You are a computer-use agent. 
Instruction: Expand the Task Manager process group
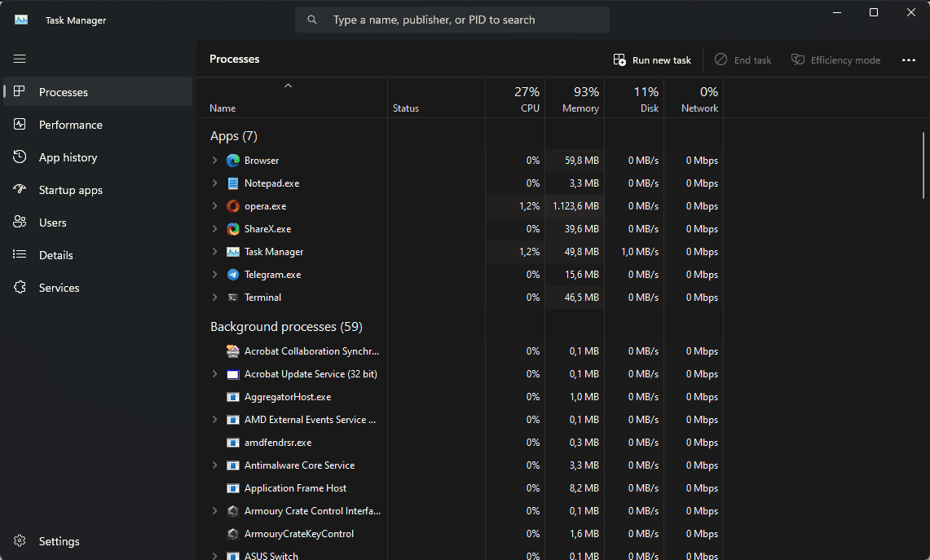[214, 252]
